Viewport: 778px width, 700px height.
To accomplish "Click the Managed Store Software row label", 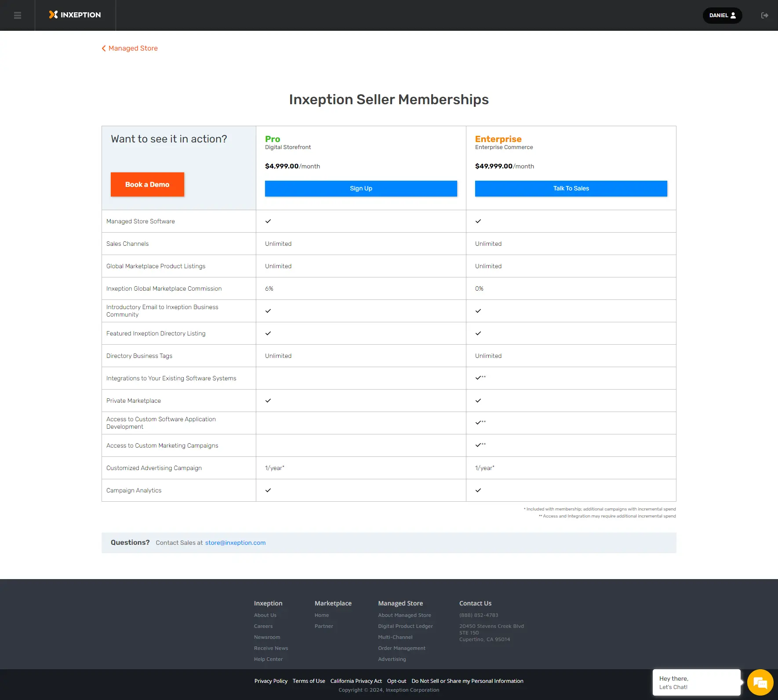I will [x=141, y=222].
